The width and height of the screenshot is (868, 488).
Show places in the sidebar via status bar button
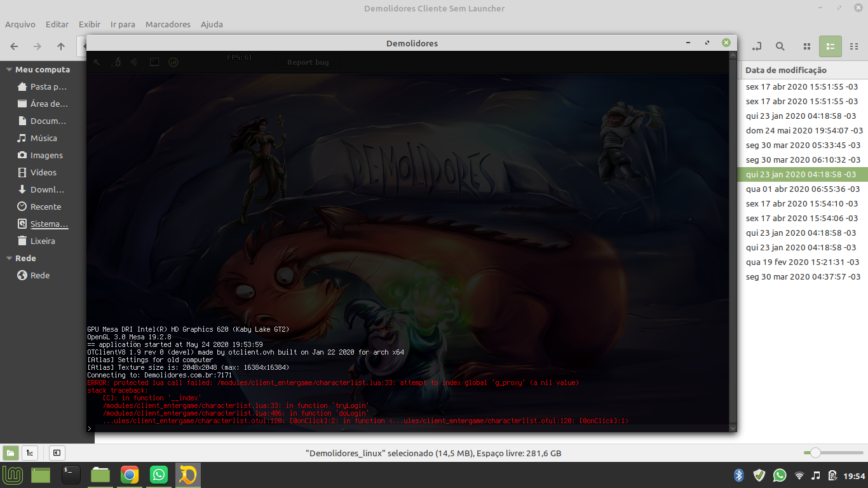coord(11,453)
